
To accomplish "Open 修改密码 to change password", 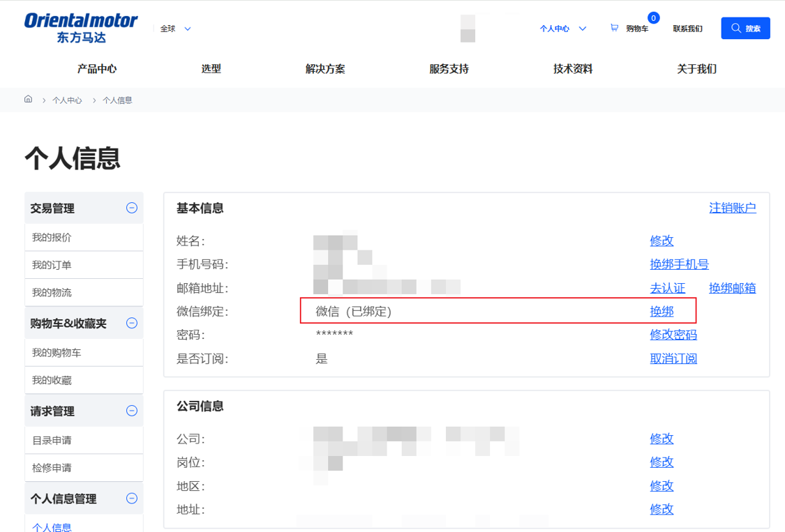I will point(673,335).
